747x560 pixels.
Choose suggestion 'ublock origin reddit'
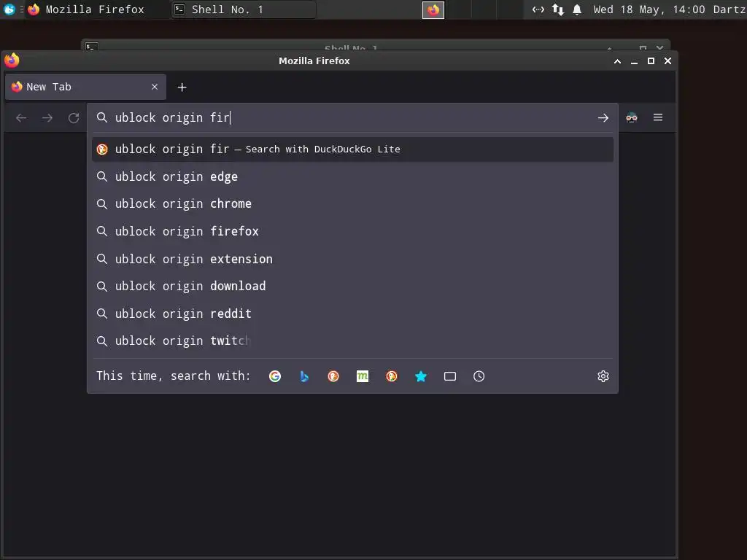(x=352, y=314)
